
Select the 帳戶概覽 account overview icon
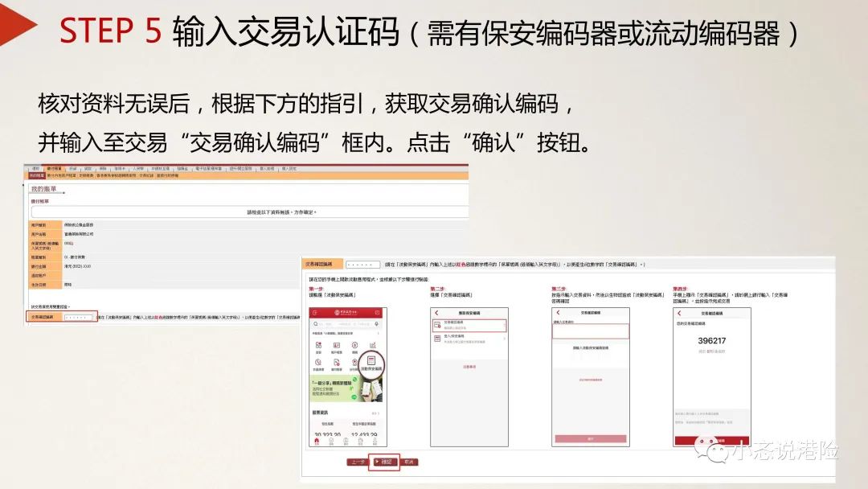[x=337, y=347]
